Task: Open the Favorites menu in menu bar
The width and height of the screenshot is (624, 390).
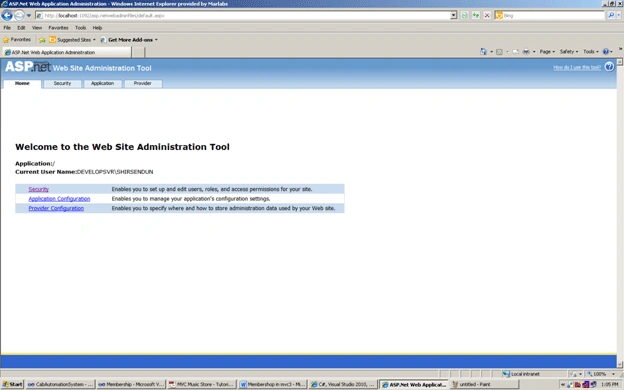Action: click(x=58, y=28)
